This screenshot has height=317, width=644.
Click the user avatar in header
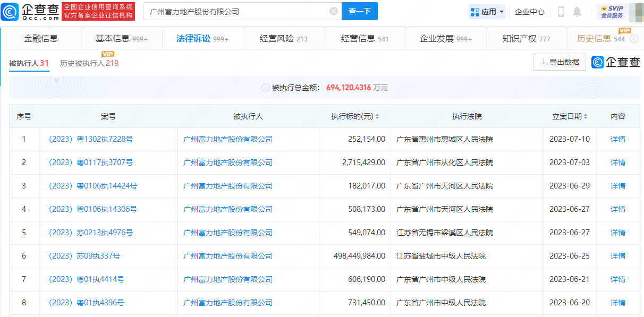click(x=636, y=12)
